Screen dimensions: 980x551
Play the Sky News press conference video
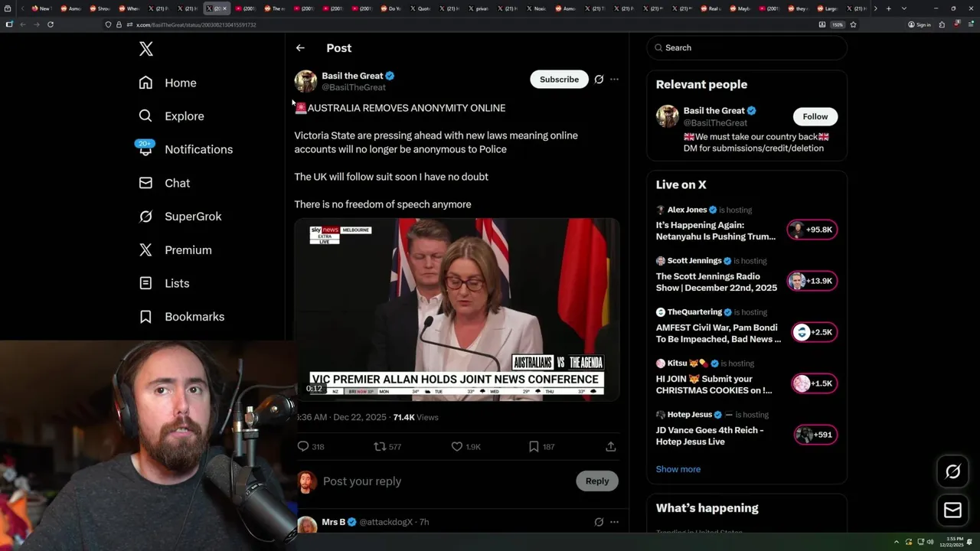pos(457,310)
